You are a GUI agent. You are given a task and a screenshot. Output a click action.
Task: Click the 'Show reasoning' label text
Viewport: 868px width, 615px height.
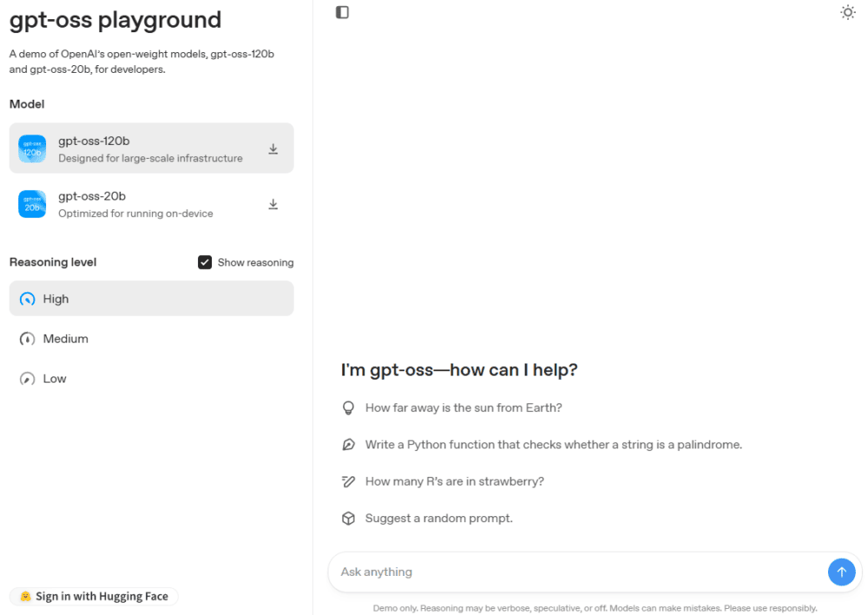(255, 263)
